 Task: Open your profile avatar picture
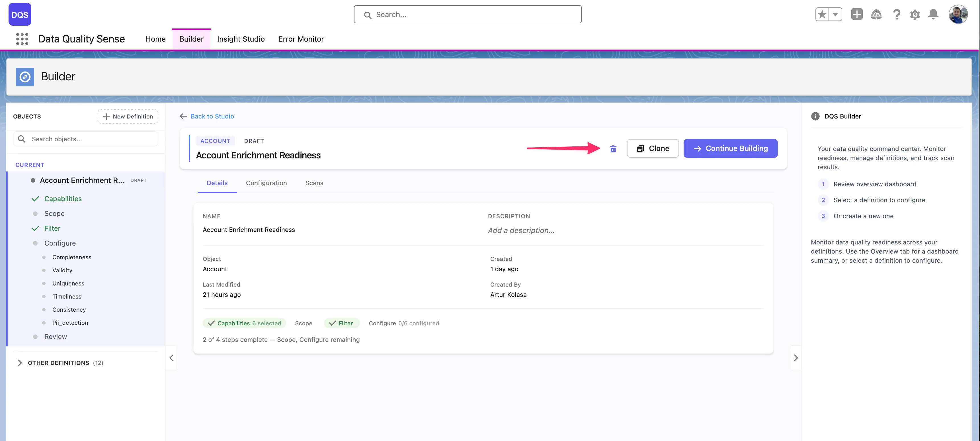click(x=959, y=14)
